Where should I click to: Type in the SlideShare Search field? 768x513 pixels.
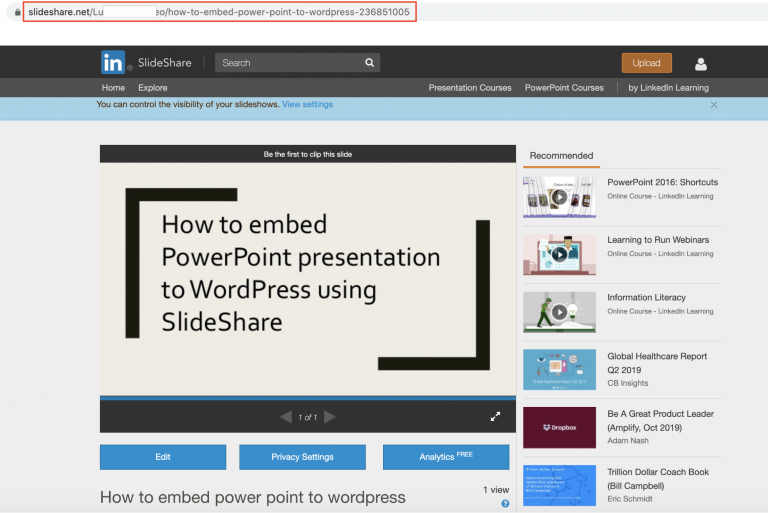click(290, 63)
